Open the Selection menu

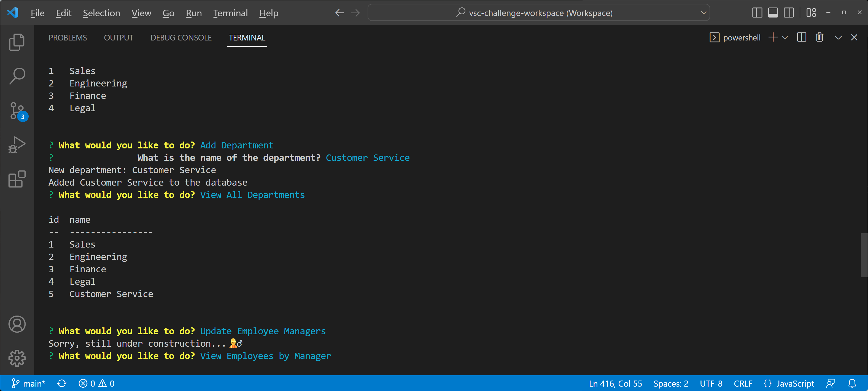tap(101, 13)
